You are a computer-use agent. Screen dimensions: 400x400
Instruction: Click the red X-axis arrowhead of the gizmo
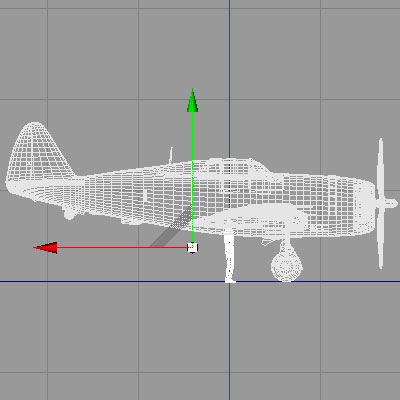(46, 248)
